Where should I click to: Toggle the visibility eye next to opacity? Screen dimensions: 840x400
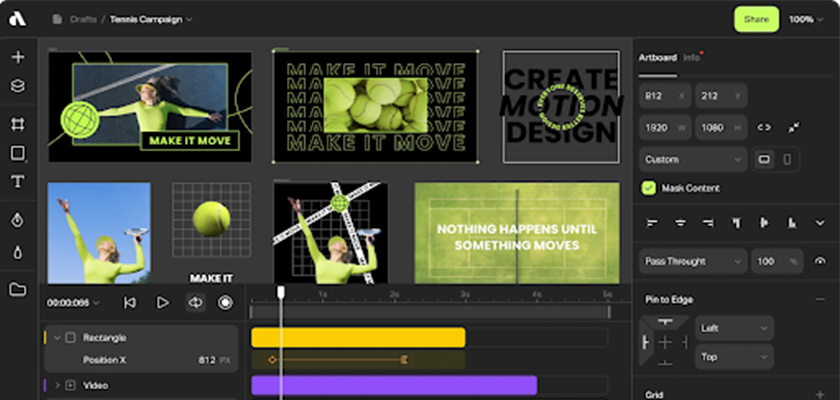820,261
